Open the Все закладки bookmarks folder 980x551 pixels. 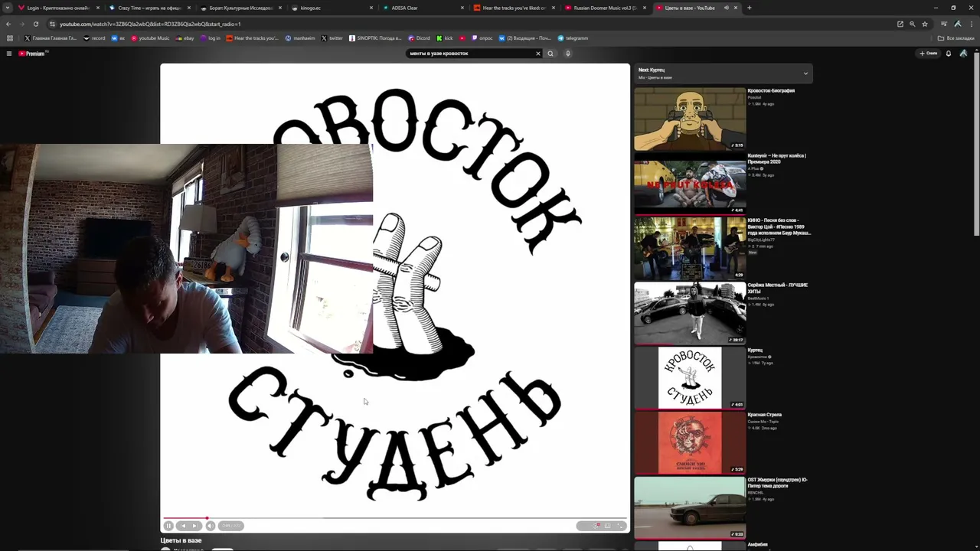956,38
